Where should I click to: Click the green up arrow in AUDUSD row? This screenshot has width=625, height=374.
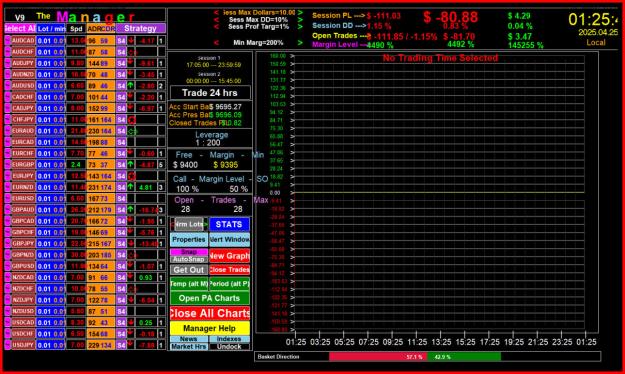[x=131, y=85]
